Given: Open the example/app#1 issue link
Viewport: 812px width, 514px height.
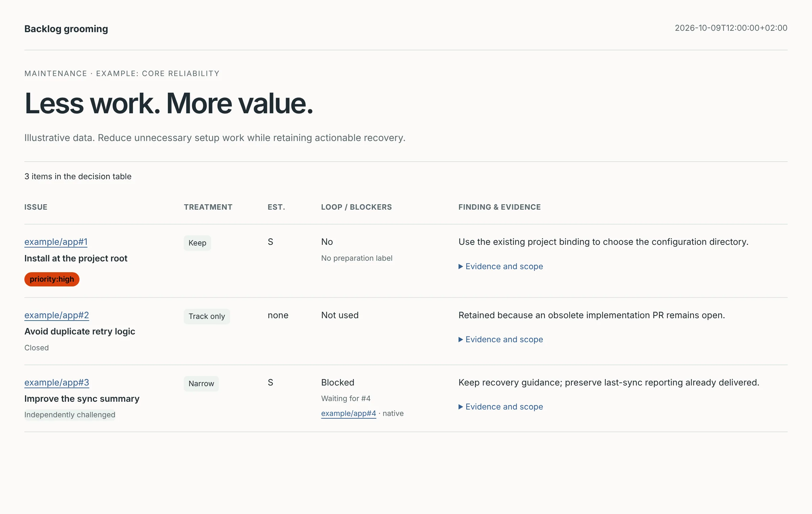Looking at the screenshot, I should (56, 242).
